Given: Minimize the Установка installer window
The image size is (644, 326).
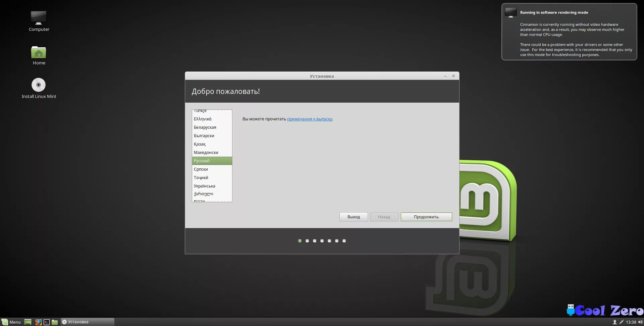Looking at the screenshot, I should coord(445,76).
